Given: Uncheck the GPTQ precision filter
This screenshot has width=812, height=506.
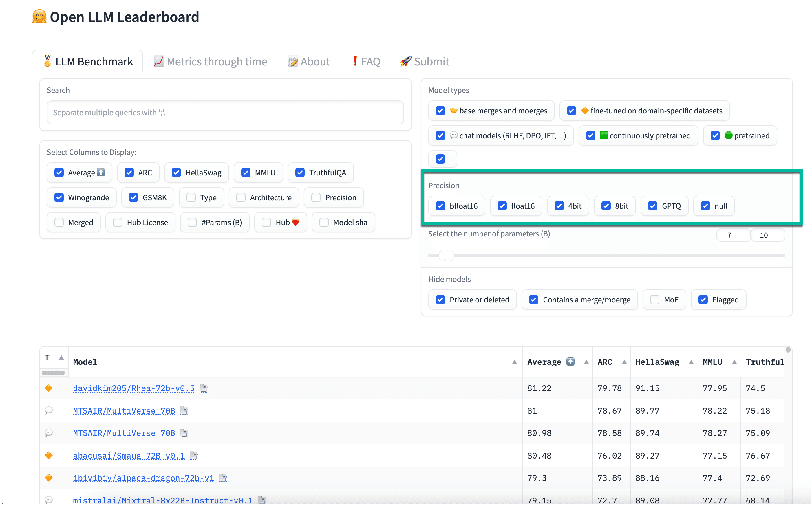Looking at the screenshot, I should 653,206.
